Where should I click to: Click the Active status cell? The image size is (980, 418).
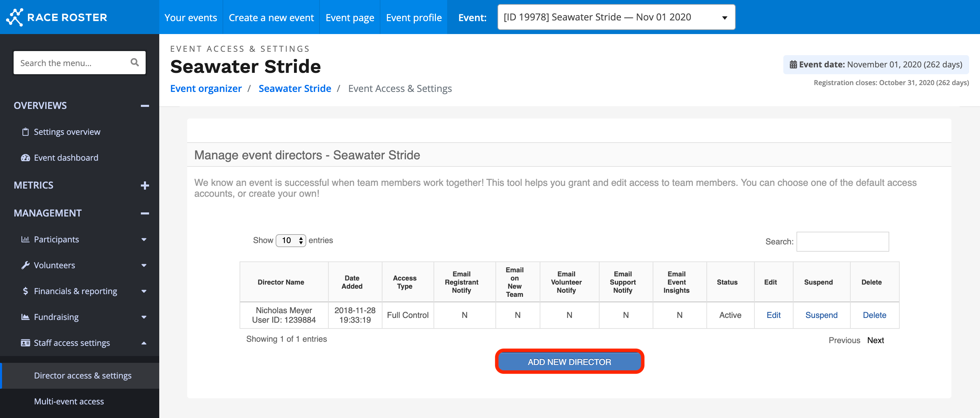pyautogui.click(x=730, y=315)
